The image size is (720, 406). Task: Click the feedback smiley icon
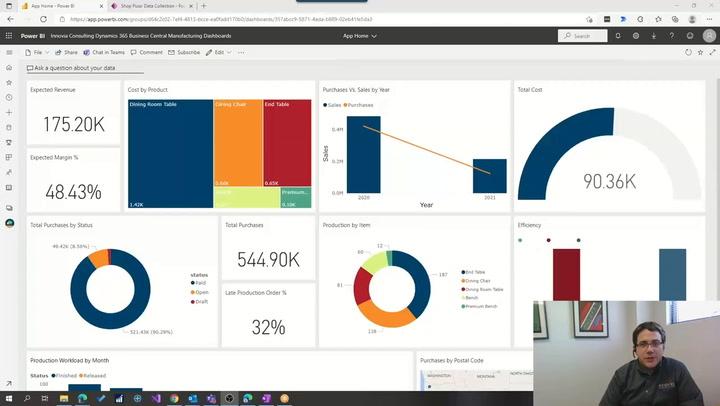coord(690,36)
